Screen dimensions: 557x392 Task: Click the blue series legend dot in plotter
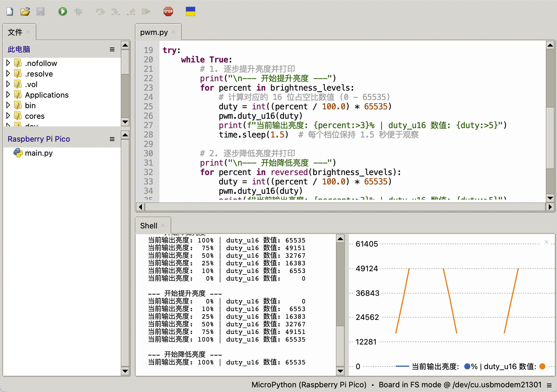click(x=467, y=366)
